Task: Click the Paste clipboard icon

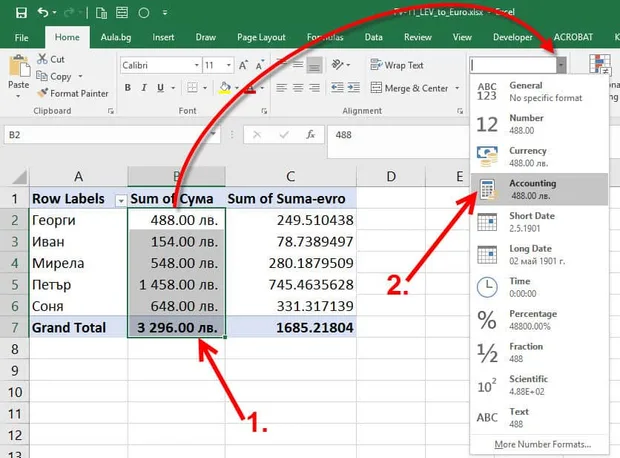Action: tap(19, 66)
